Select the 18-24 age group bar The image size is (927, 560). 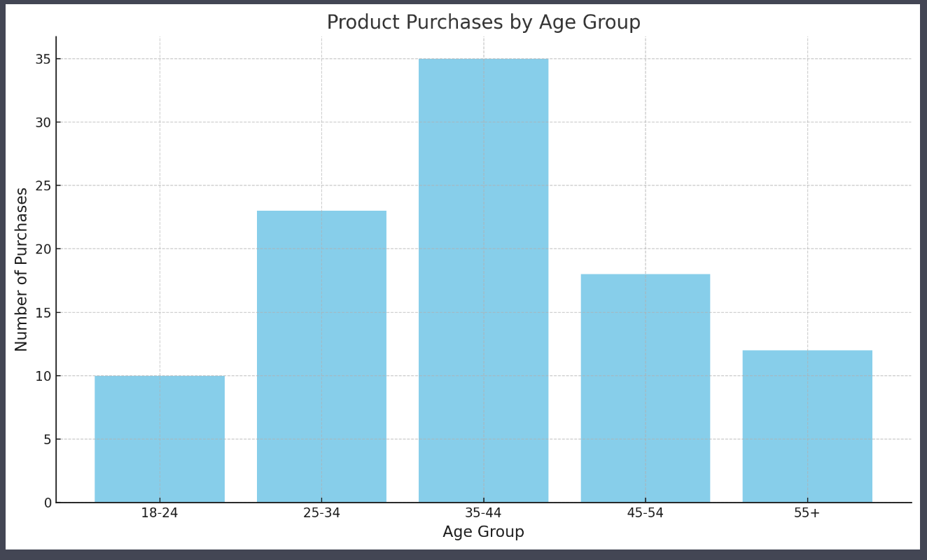[160, 439]
